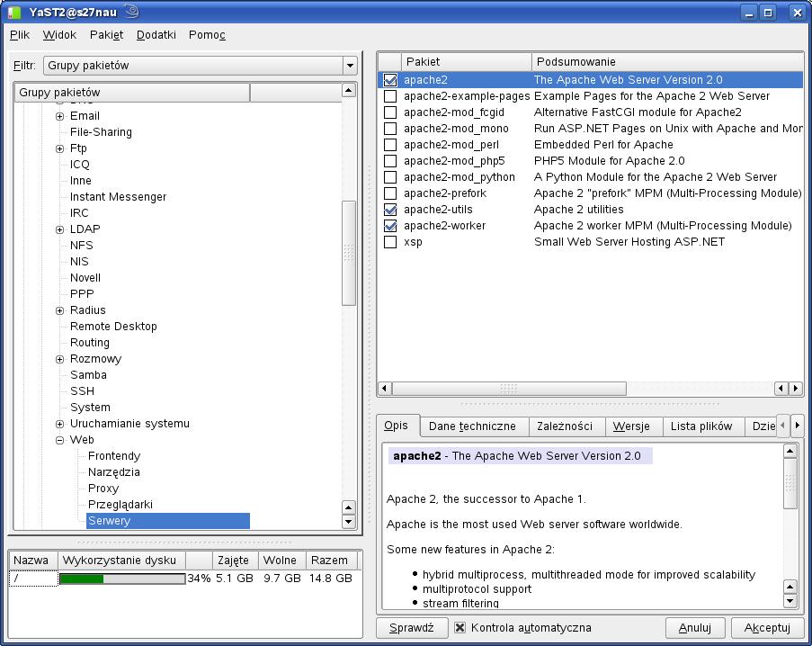Image resolution: width=812 pixels, height=646 pixels.
Task: Click description pane bottom scroll down arrow
Action: tap(790, 601)
